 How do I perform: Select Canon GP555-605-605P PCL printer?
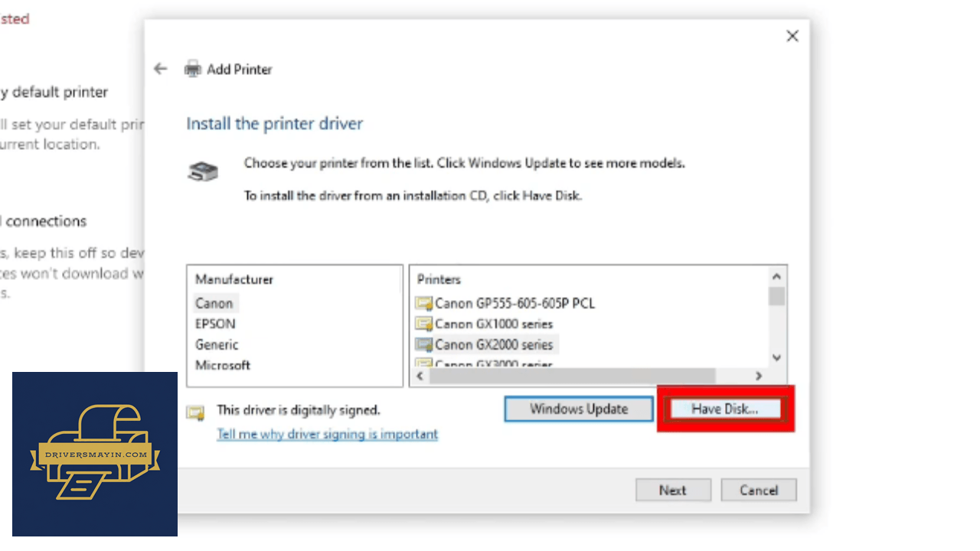(x=505, y=303)
